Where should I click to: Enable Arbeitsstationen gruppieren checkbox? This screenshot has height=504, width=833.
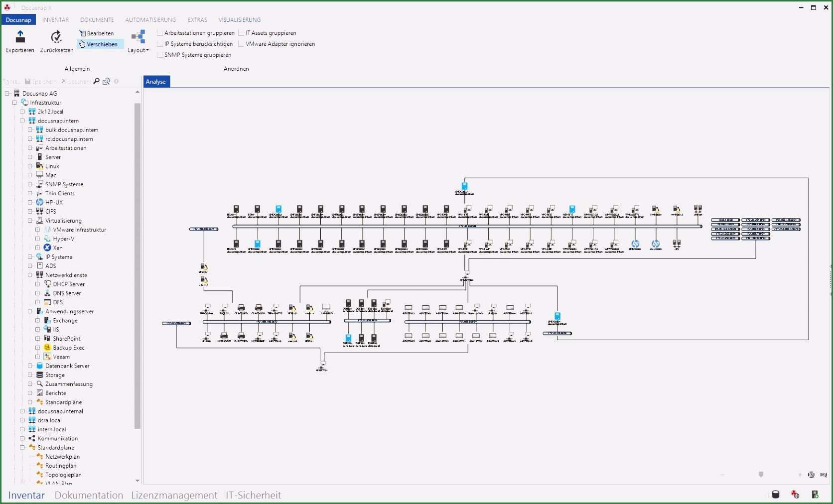160,33
